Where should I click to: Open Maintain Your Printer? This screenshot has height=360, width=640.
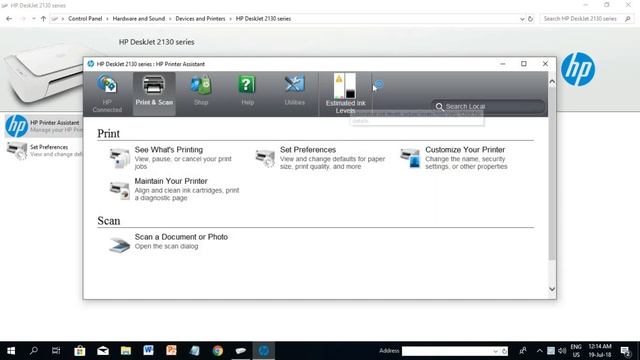tap(171, 181)
